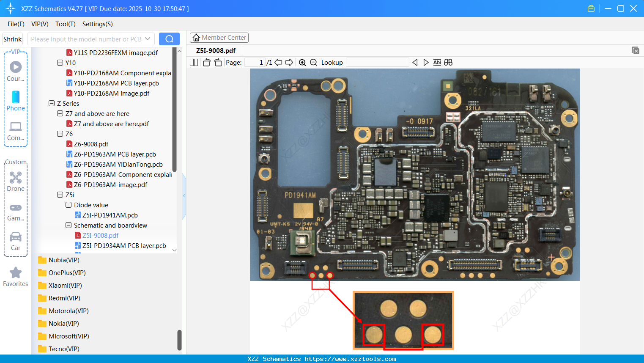
Task: Open Z6-PD1963AM PCB layer.pcb
Action: (115, 154)
